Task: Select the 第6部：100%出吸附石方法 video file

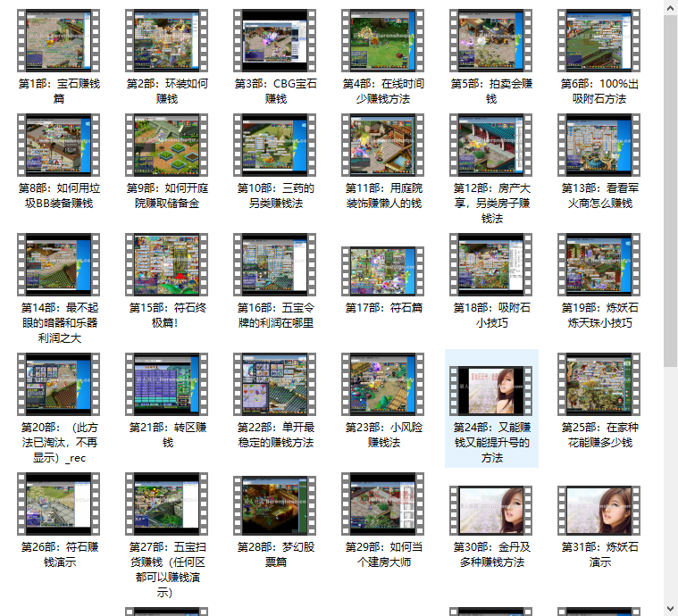Action: click(598, 40)
